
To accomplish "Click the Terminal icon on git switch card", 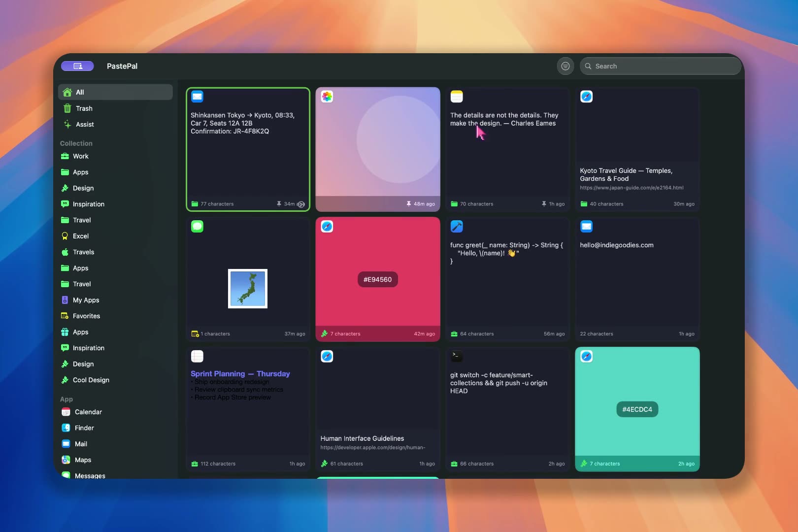I will tap(457, 356).
